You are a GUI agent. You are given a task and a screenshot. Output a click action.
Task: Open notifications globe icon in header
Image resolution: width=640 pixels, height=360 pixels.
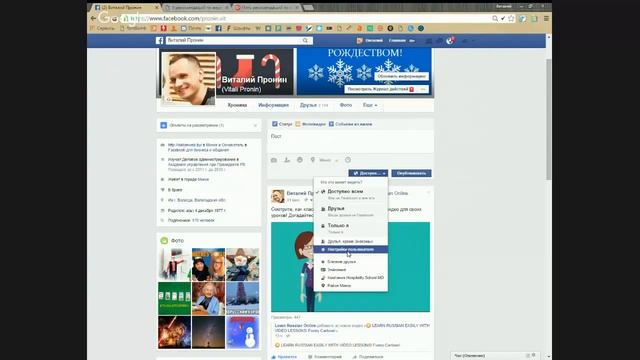450,40
